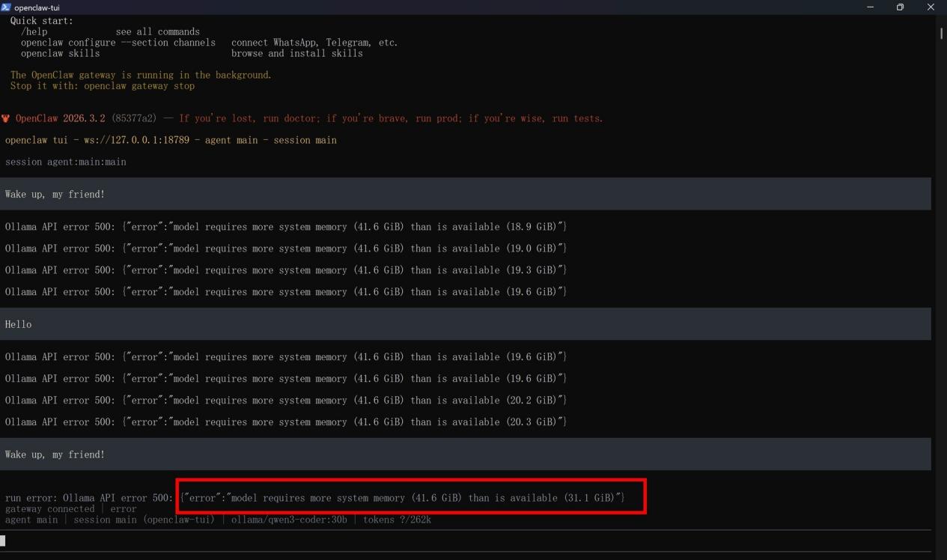Click the "openclaw gateway stop" instruction line
The image size is (947, 560).
tap(103, 86)
